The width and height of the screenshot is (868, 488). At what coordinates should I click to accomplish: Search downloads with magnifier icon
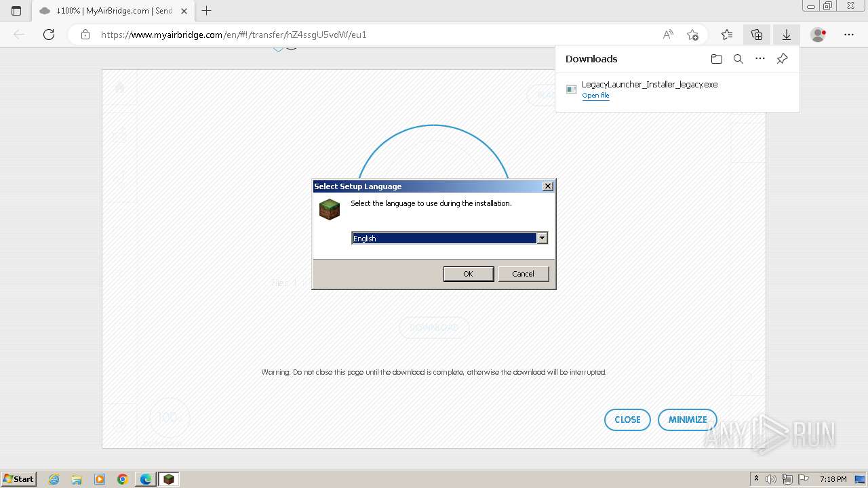pyautogui.click(x=738, y=59)
